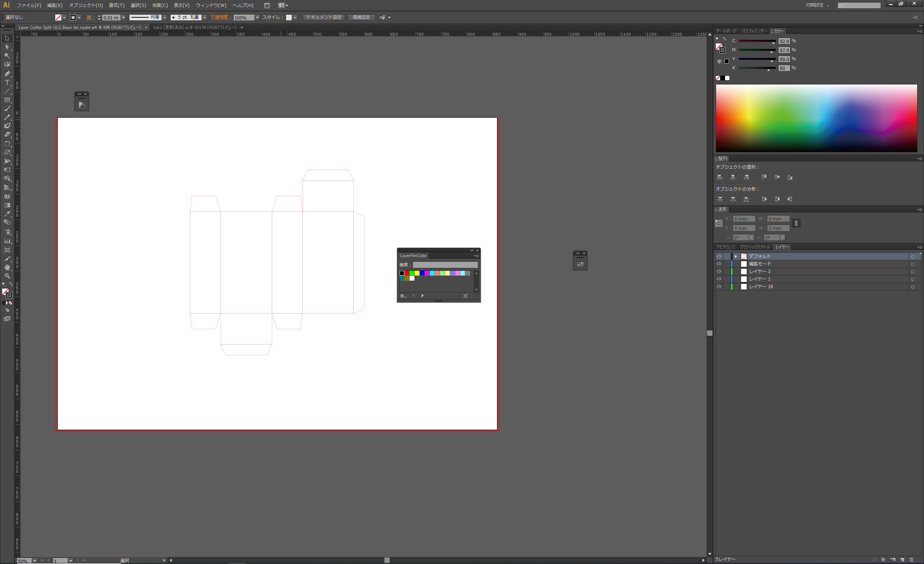Select the Line Segment tool
The height and width of the screenshot is (564, 924).
click(7, 91)
